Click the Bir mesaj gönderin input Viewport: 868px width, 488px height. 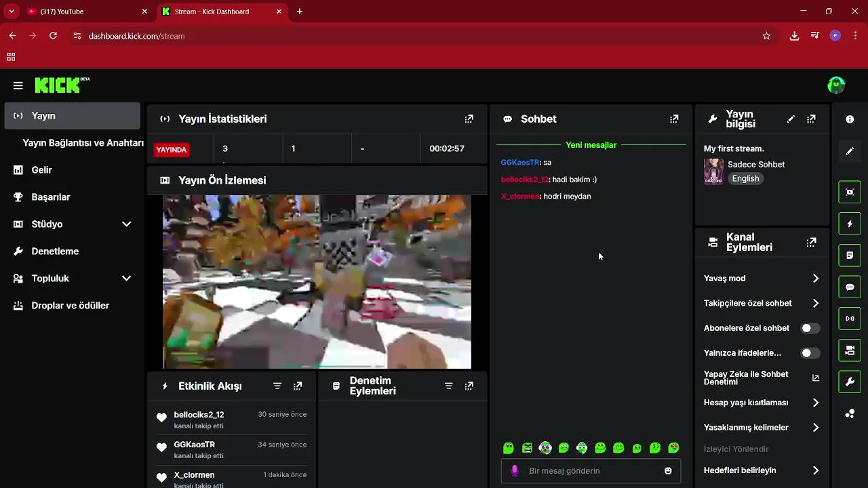(591, 470)
